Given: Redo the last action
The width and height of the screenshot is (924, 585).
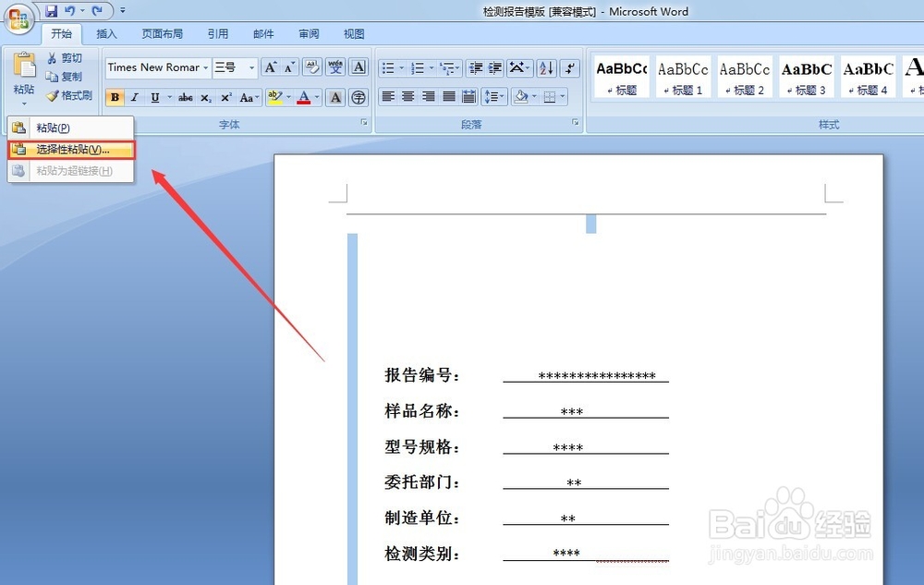Looking at the screenshot, I should [x=97, y=10].
